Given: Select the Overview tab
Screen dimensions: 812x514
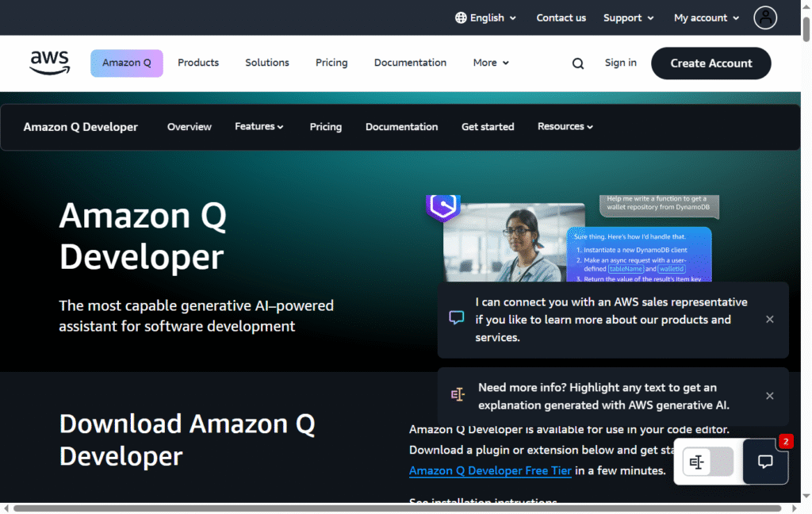Looking at the screenshot, I should pyautogui.click(x=189, y=127).
